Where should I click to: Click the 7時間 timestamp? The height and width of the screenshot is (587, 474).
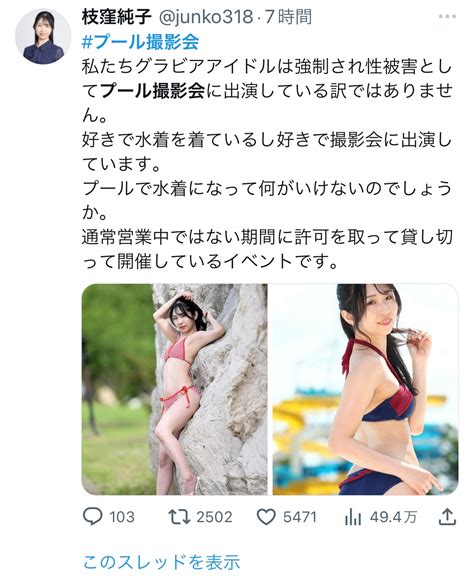288,17
